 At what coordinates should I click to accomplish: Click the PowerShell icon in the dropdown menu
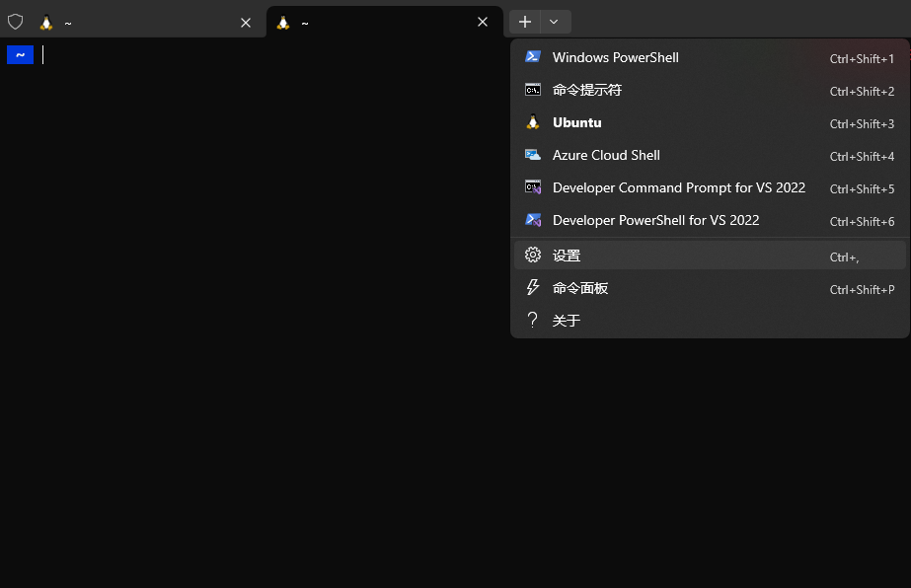533,57
